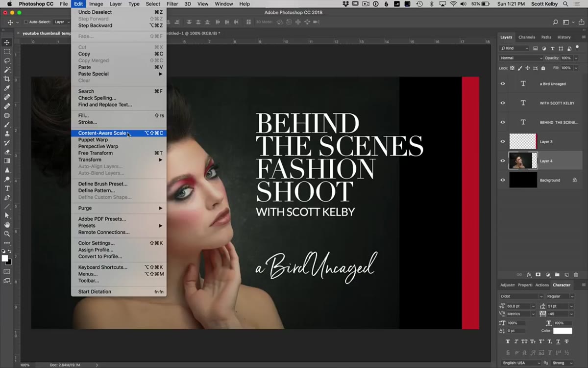Switch to the Channels tab
This screenshot has height=368, width=588.
tap(527, 37)
